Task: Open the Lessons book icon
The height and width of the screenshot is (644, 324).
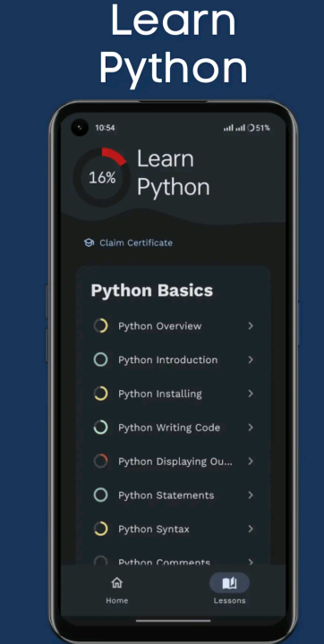Action: pyautogui.click(x=229, y=583)
